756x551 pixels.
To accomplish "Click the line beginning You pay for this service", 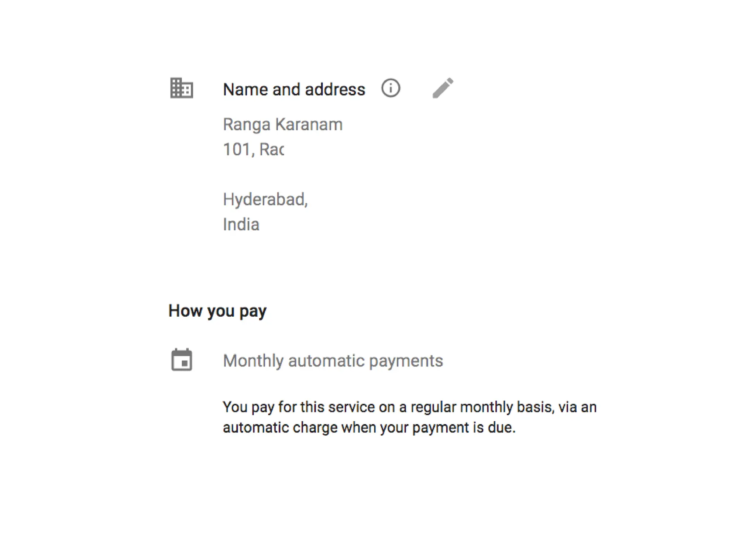I will pos(409,407).
